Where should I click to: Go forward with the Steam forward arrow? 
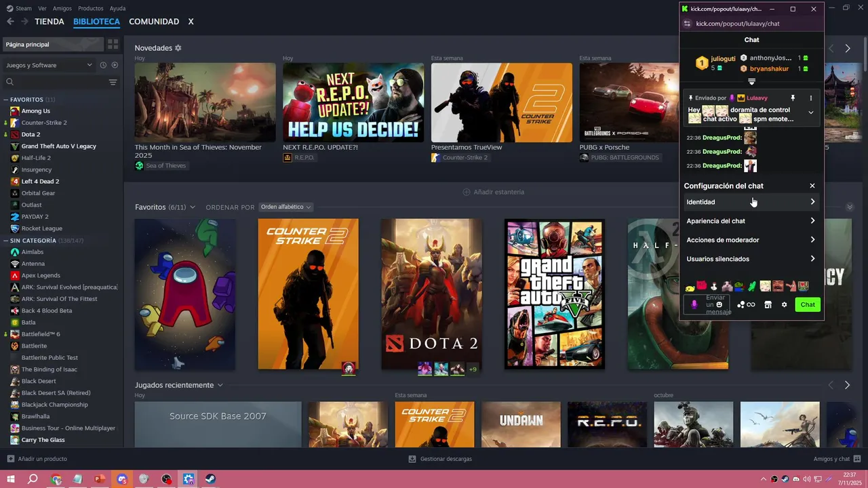(24, 22)
